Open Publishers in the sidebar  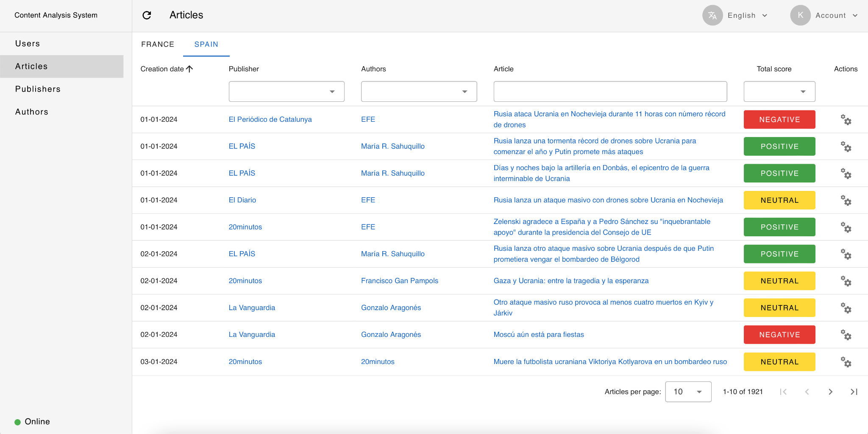pos(62,89)
